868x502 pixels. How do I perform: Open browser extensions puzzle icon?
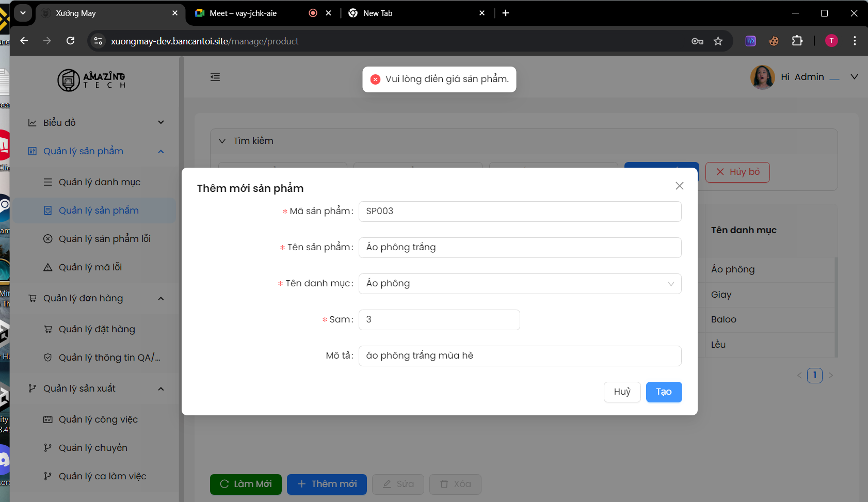pyautogui.click(x=797, y=41)
